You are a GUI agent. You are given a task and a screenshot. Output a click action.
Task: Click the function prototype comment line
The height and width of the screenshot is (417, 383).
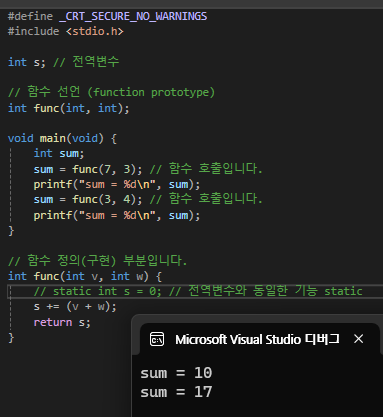pos(111,92)
